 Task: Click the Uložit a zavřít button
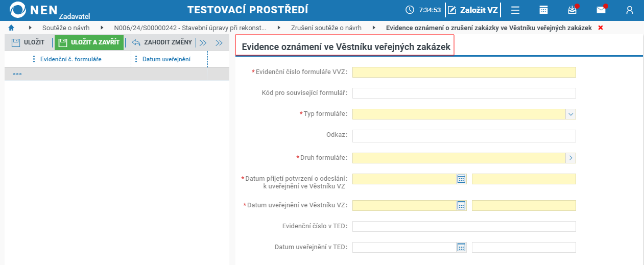89,42
